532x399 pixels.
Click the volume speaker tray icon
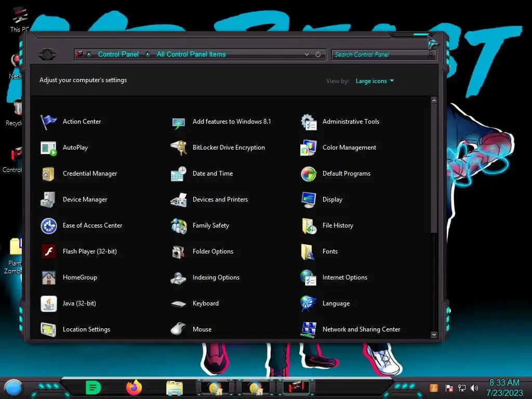(474, 388)
